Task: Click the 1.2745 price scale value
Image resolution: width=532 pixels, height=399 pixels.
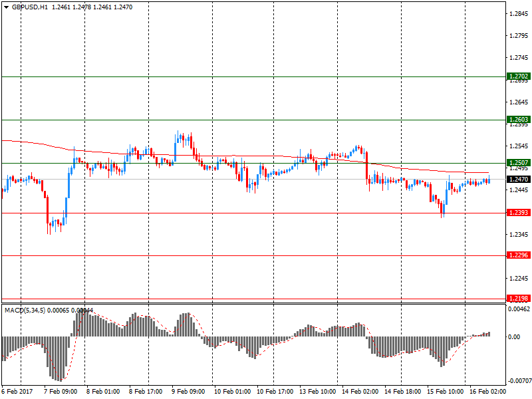Action: (x=519, y=58)
